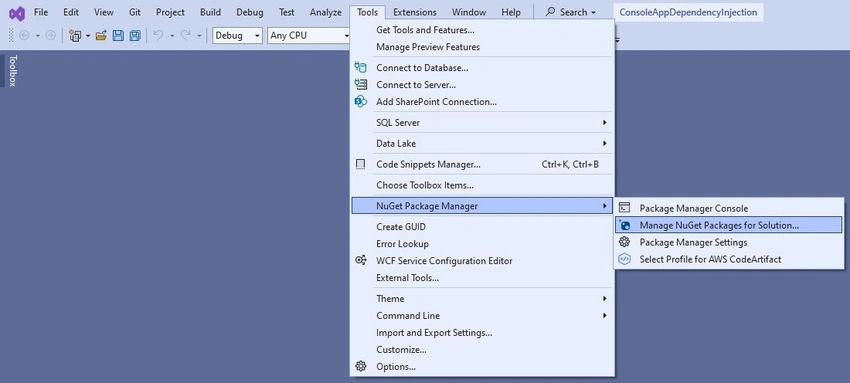Image resolution: width=850 pixels, height=383 pixels.
Task: Click the Navigate Backward arrow icon
Action: tap(24, 36)
